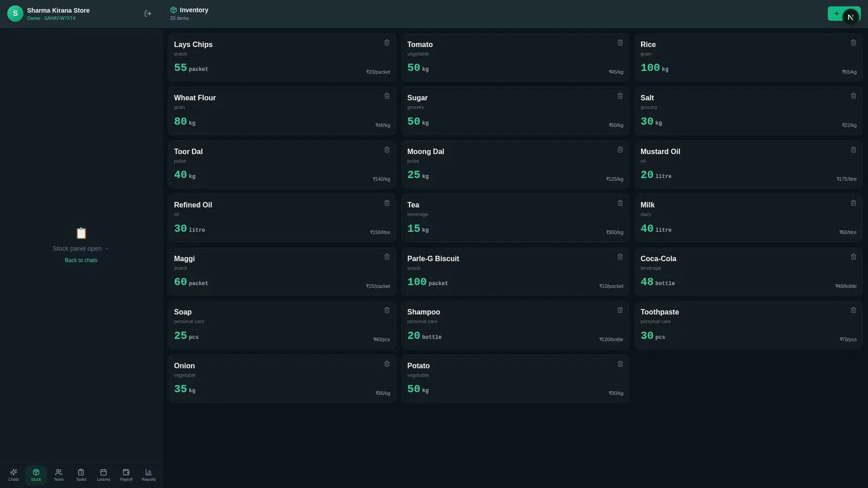868x488 pixels.
Task: Delete the Salt item
Action: tap(853, 96)
